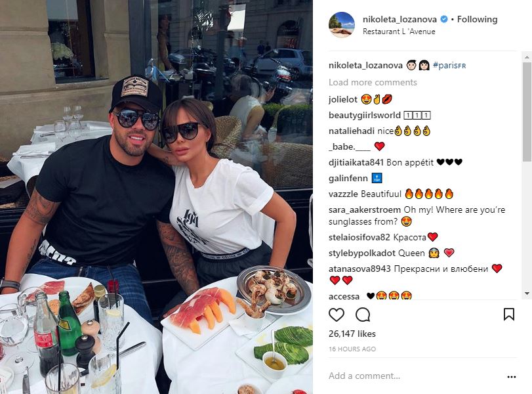Open the comment speech bubble icon
The image size is (532, 394).
coord(363,315)
